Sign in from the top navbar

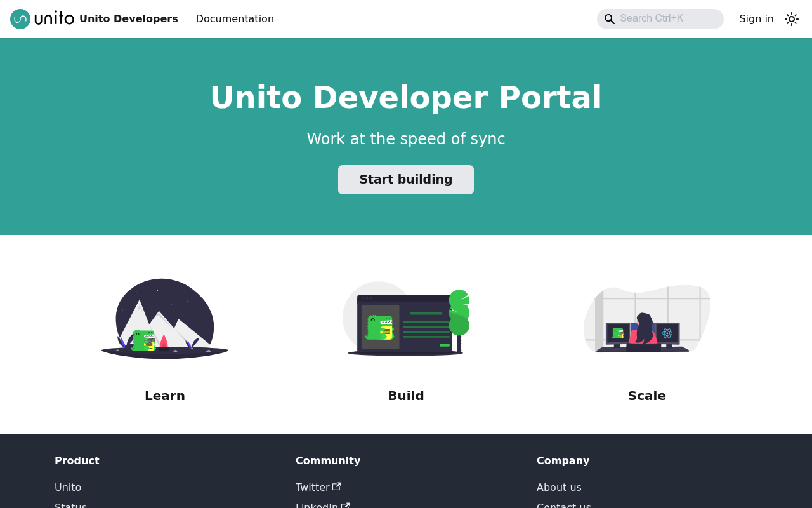pos(756,19)
